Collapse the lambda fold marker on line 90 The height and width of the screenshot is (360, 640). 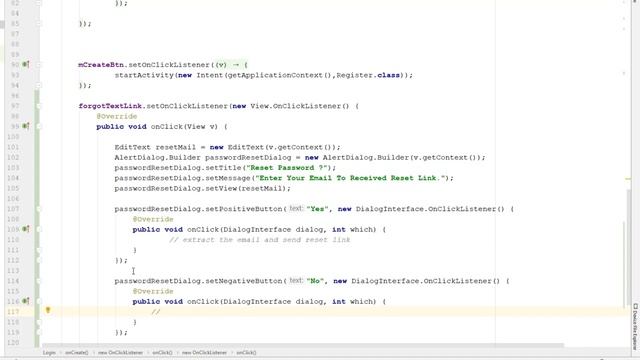[38, 64]
